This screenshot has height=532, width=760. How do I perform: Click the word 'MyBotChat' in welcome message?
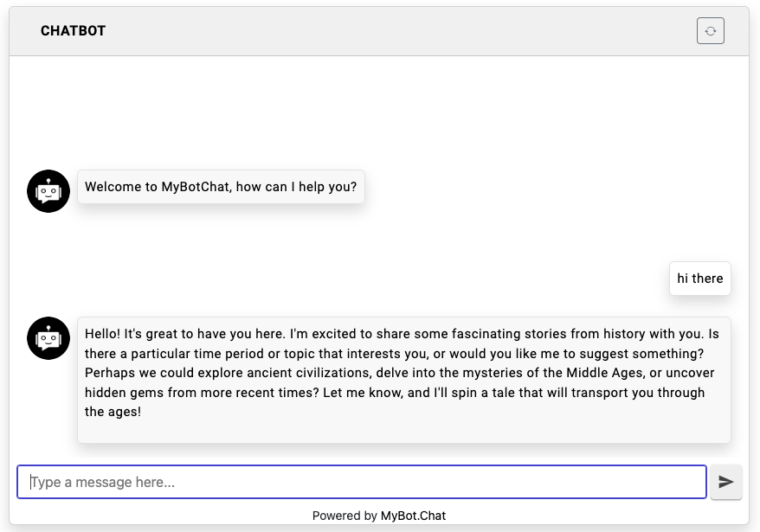(x=195, y=187)
